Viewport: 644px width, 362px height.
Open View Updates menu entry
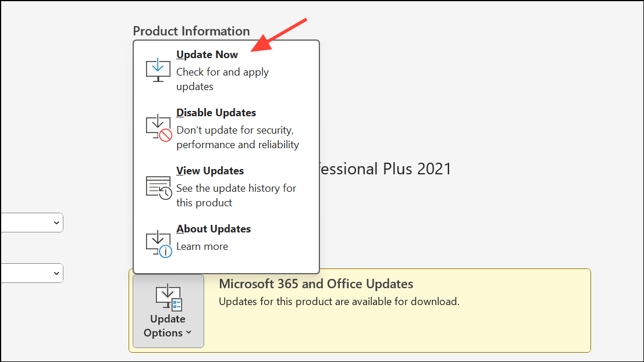210,171
